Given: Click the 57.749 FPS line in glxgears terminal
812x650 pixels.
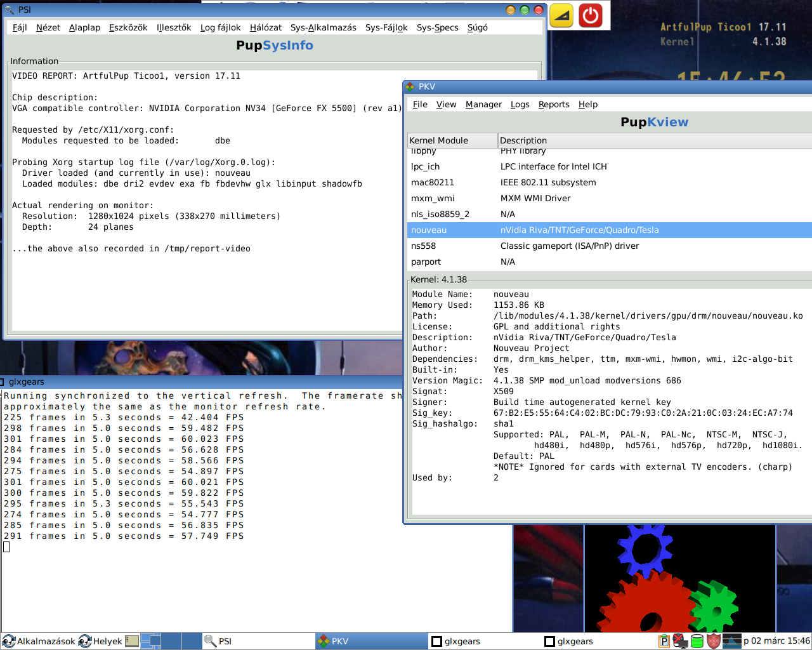Looking at the screenshot, I should (x=124, y=536).
